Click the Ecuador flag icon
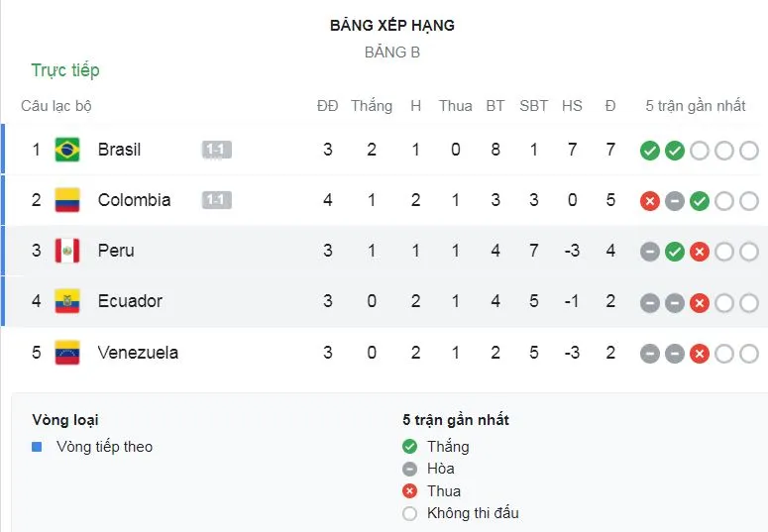Image resolution: width=768 pixels, height=532 pixels. 67,301
